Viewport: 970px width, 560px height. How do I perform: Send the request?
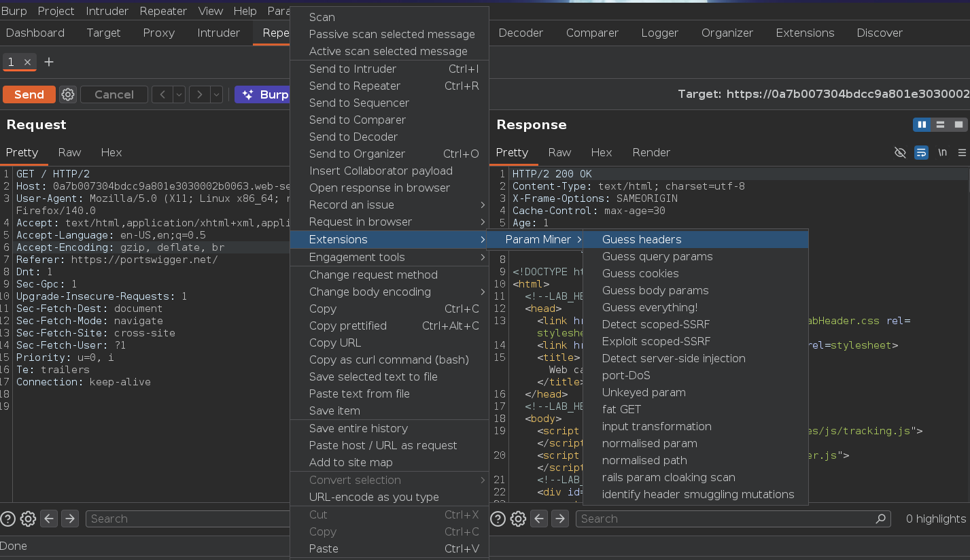pyautogui.click(x=29, y=94)
